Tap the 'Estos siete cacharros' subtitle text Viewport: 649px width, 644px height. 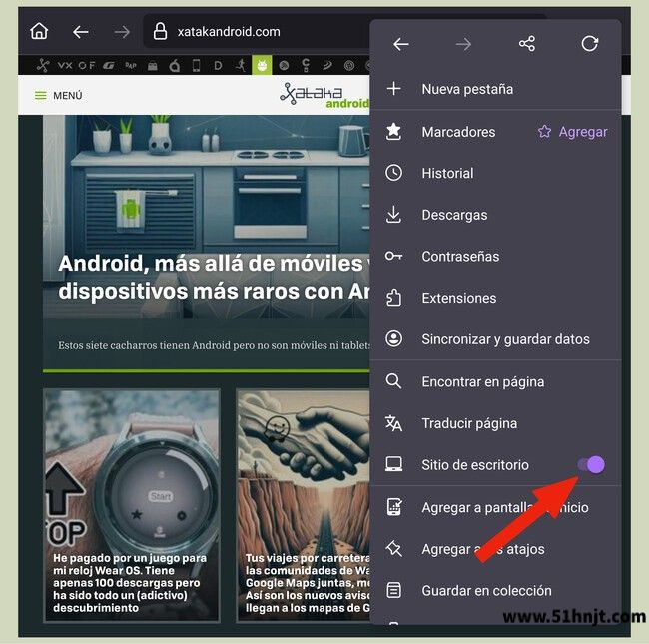pos(214,345)
